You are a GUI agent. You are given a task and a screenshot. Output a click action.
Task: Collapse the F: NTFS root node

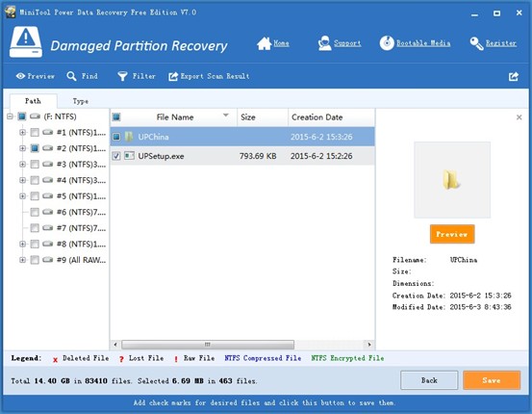10,116
